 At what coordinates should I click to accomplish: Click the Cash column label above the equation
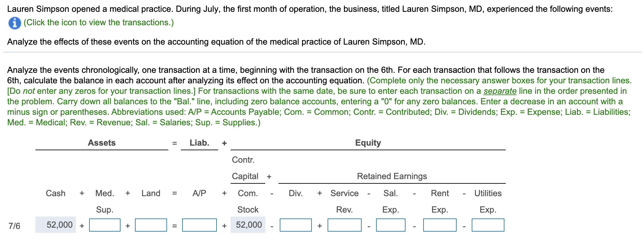click(56, 194)
